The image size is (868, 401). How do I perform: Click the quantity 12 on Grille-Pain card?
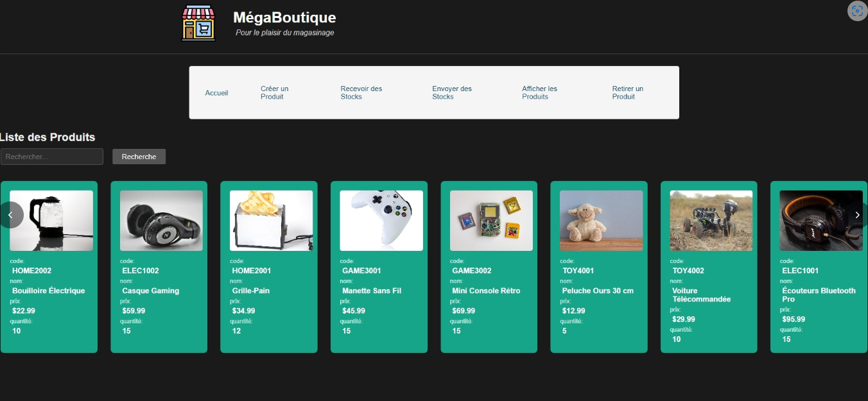coord(237,331)
